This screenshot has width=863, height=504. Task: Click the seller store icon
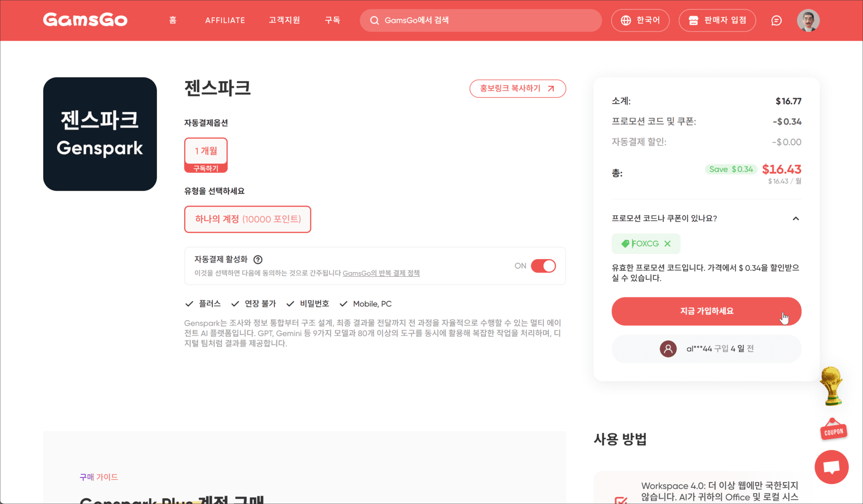[x=694, y=21]
